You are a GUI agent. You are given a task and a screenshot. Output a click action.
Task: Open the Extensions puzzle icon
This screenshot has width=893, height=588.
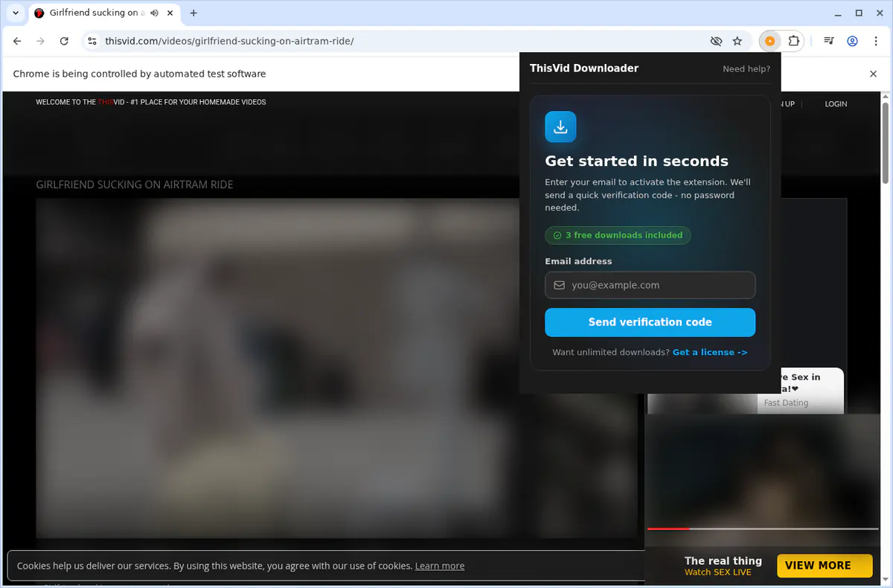(793, 41)
